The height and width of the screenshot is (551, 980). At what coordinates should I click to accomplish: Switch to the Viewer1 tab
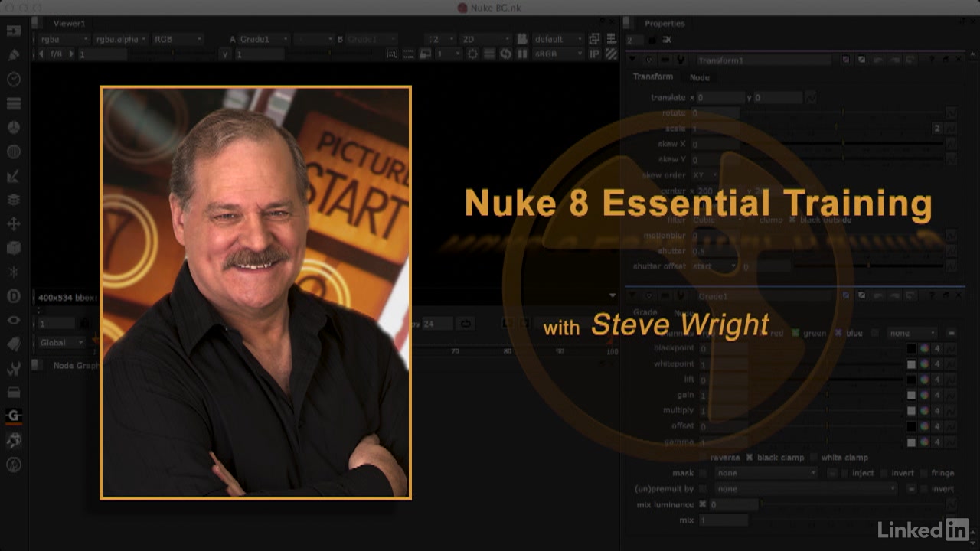point(69,24)
